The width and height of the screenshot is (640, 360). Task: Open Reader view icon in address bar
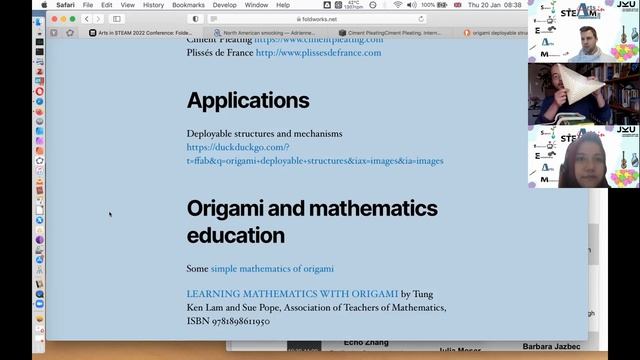[213, 19]
